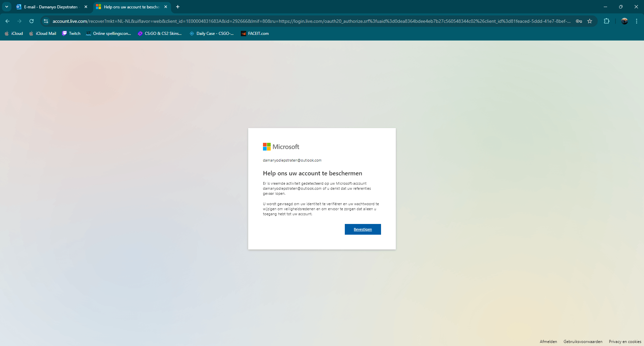Open the Extensions puzzle icon

coord(606,21)
